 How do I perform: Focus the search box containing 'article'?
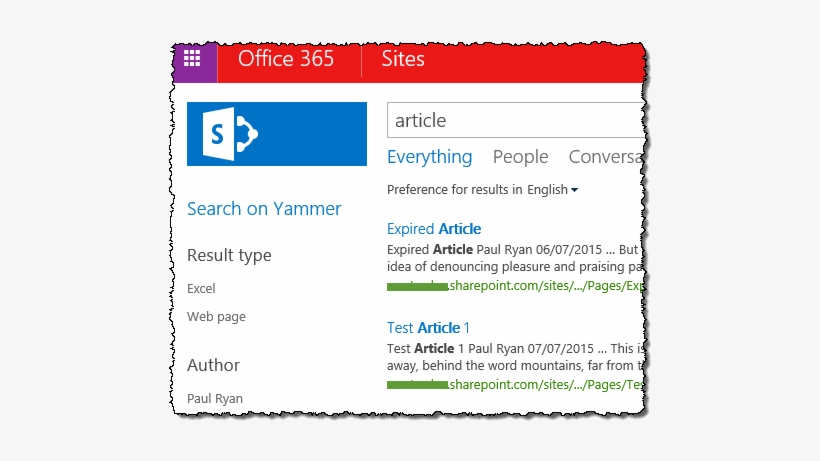pos(516,120)
